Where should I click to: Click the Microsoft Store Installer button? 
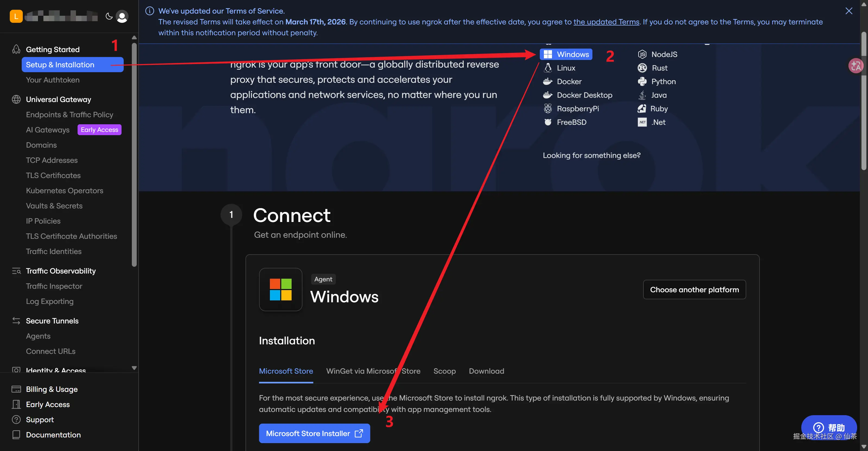tap(314, 433)
